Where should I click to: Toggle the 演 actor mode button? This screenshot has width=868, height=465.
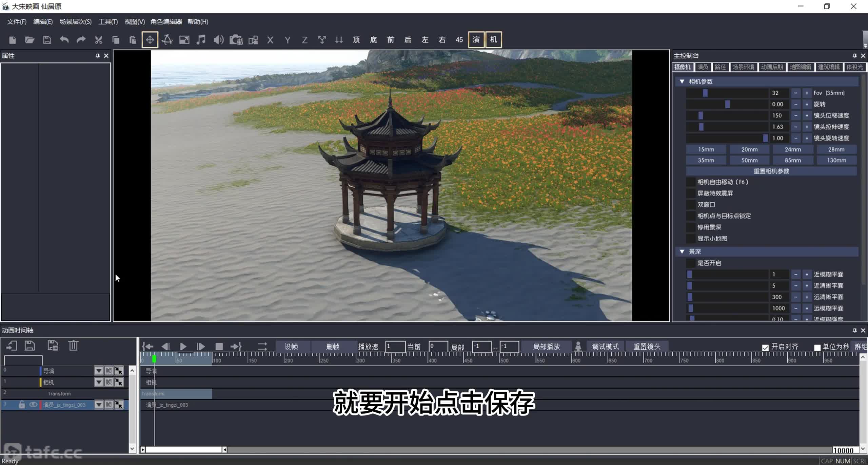point(476,40)
